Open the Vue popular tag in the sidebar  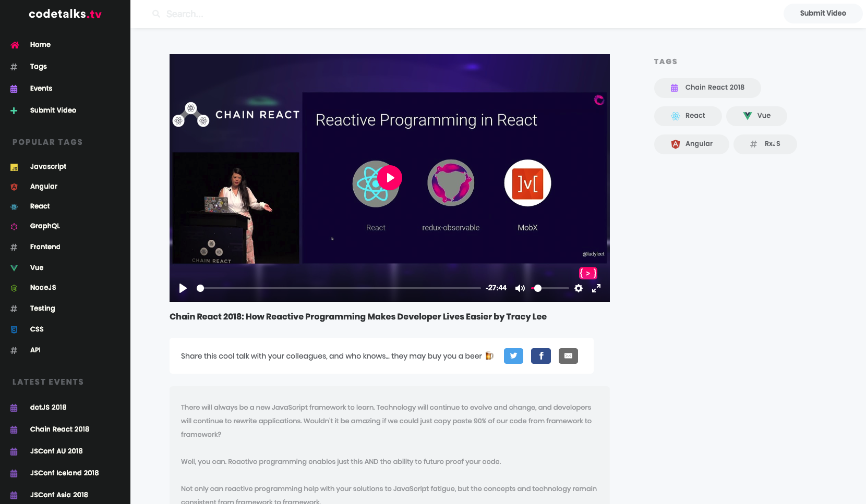pos(37,268)
